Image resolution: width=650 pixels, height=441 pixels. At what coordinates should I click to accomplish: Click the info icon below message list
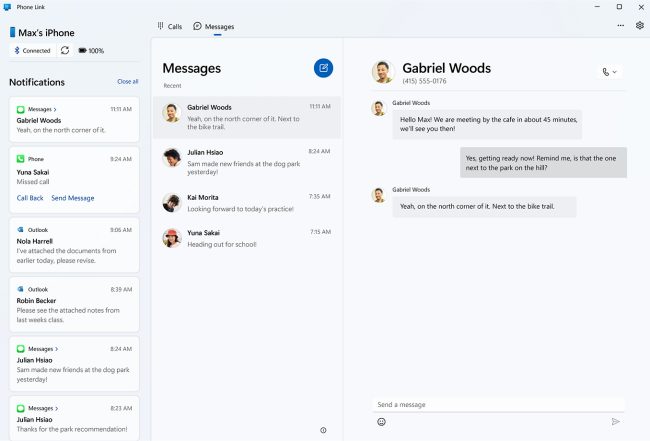coord(323,430)
